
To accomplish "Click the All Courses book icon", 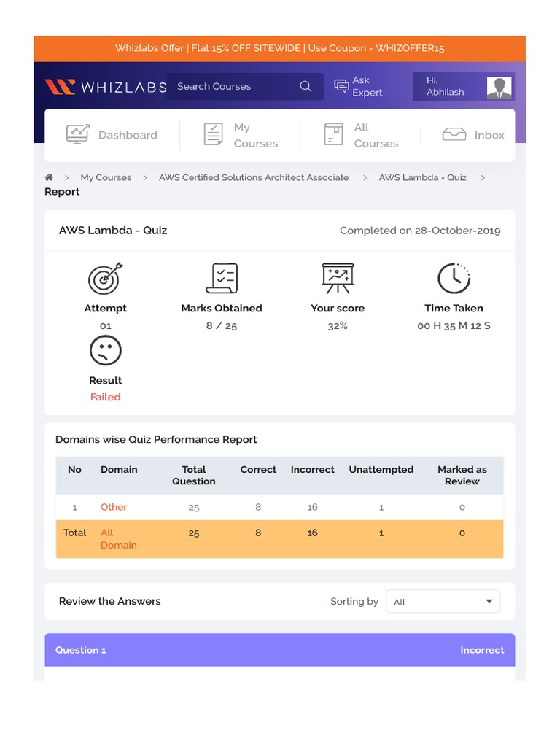I will click(333, 134).
